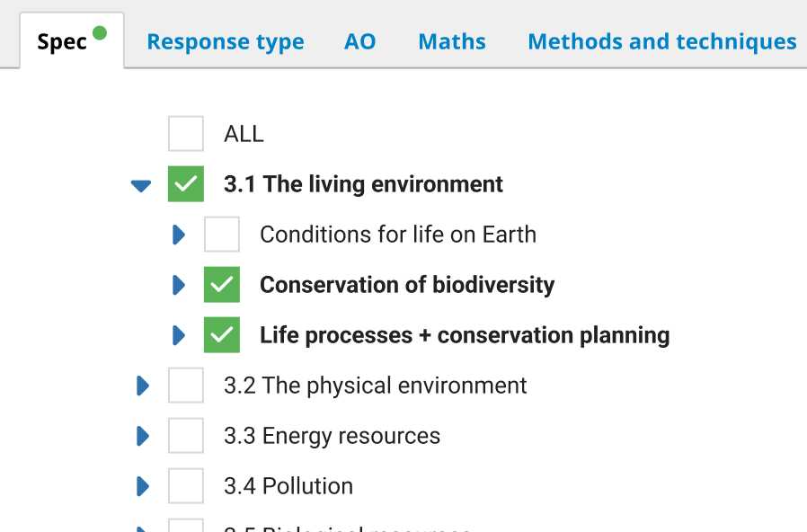Collapse the 3.1 The living environment section
This screenshot has width=807, height=532.
click(141, 185)
